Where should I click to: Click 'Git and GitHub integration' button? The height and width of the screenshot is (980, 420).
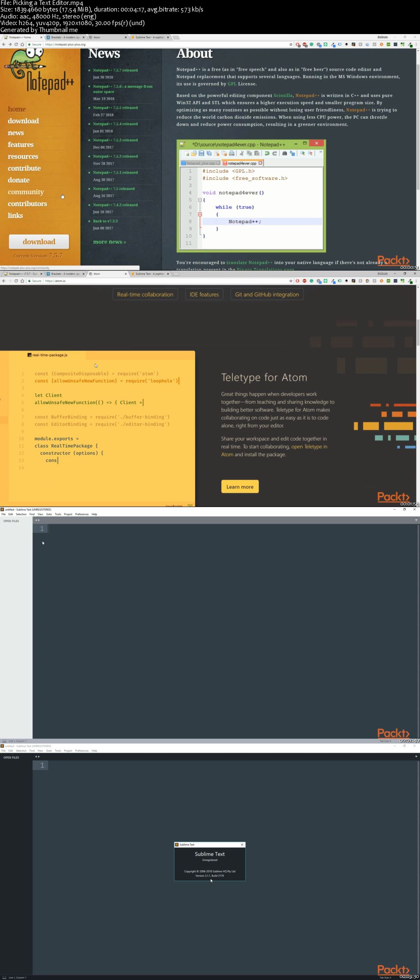click(267, 294)
